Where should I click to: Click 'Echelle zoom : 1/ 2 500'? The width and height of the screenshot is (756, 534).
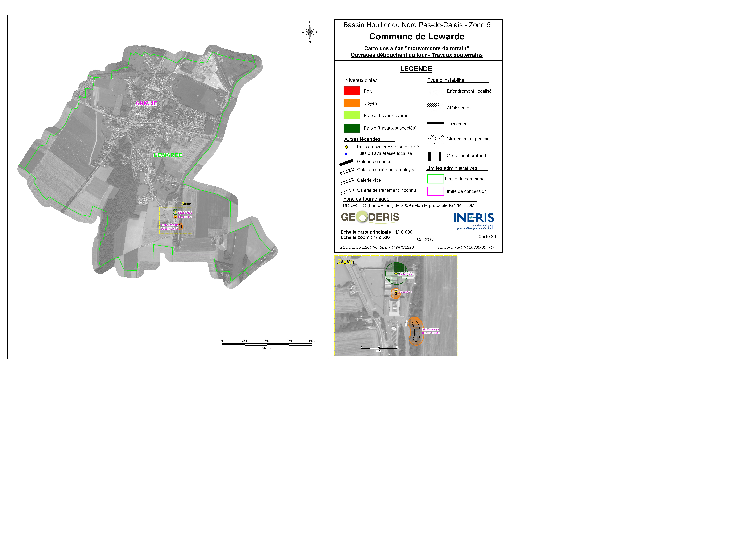[x=365, y=237]
